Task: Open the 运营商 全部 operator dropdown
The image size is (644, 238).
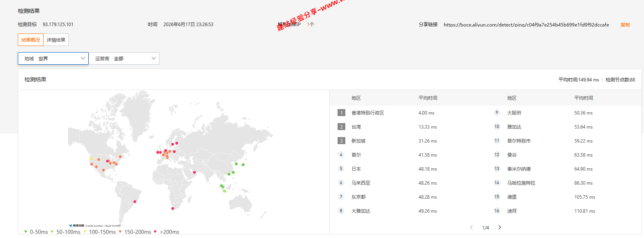Action: [x=124, y=58]
